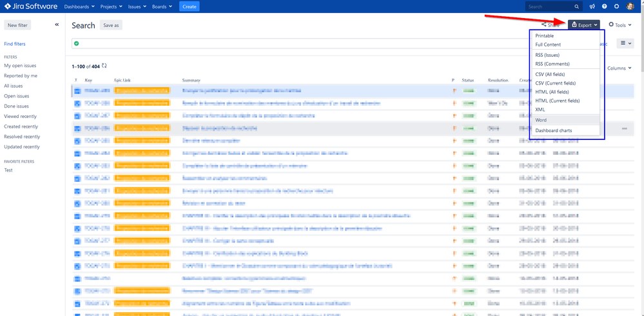The width and height of the screenshot is (644, 316).
Task: Sort by Epic Link column header
Action: pyautogui.click(x=122, y=80)
